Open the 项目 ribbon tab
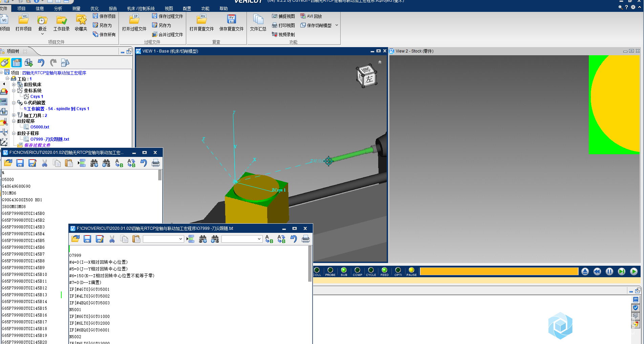Viewport: 644px width, 344px height. click(x=21, y=8)
